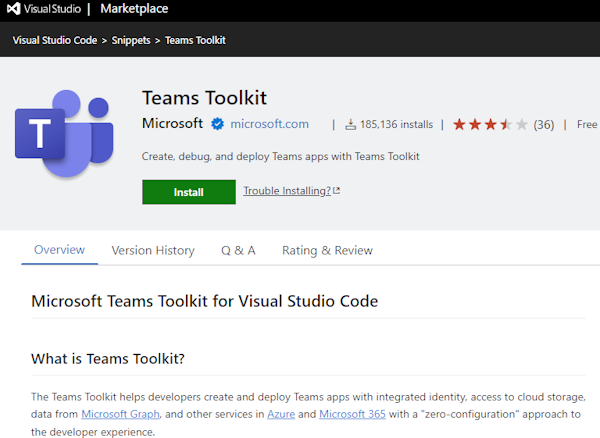600x438 pixels.
Task: Click the star rating icons
Action: [489, 125]
